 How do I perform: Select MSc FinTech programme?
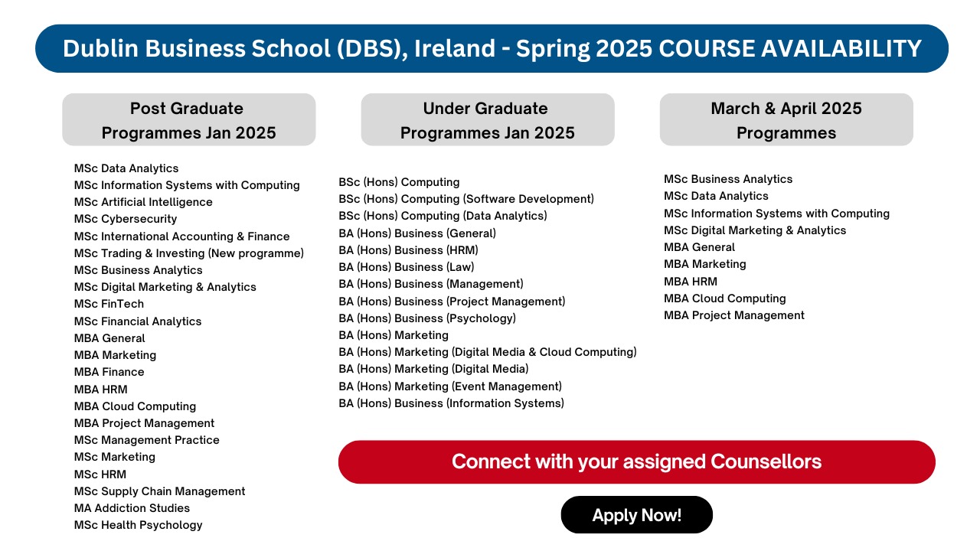pyautogui.click(x=109, y=304)
